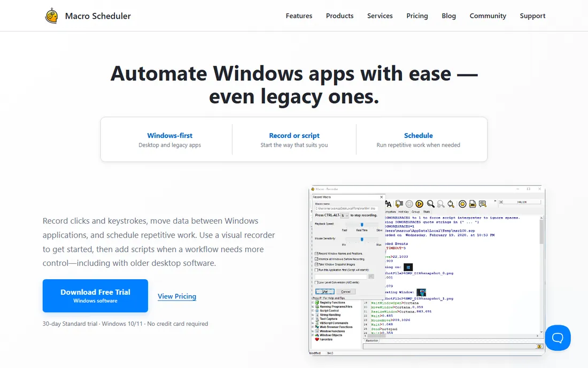The width and height of the screenshot is (588, 368).
Task: Enable Low Level Conversion (All Events) checkbox
Action: click(x=316, y=282)
